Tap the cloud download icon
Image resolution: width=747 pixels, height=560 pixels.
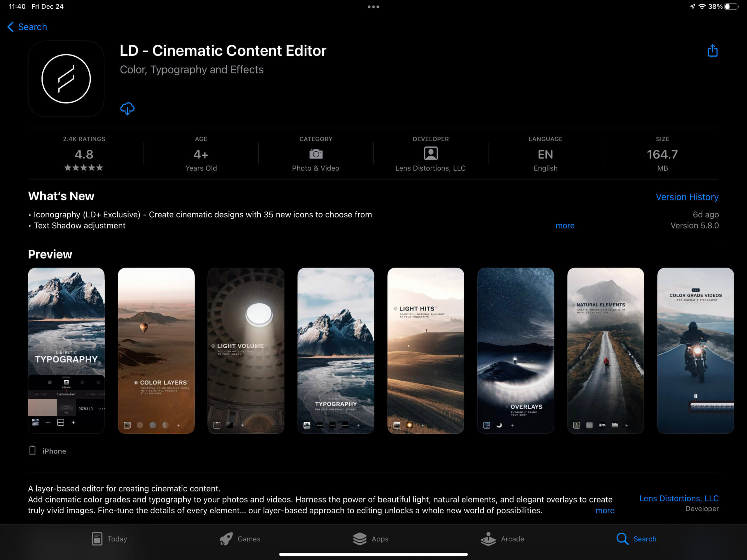(x=127, y=109)
